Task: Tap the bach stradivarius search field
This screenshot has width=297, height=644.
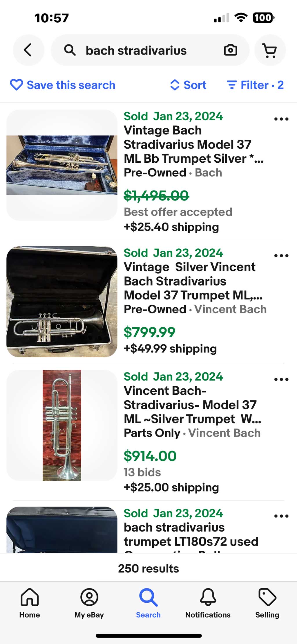Action: click(x=145, y=50)
